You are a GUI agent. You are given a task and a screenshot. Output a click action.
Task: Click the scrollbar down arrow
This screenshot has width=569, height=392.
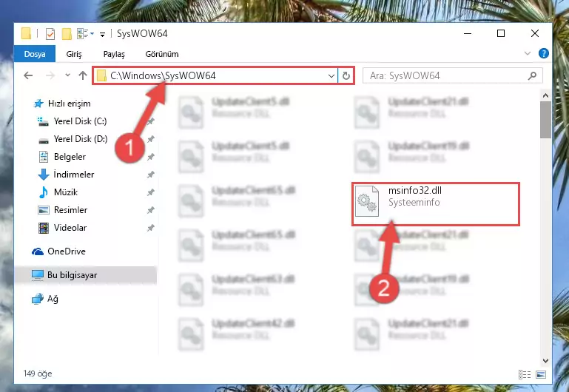tap(545, 360)
